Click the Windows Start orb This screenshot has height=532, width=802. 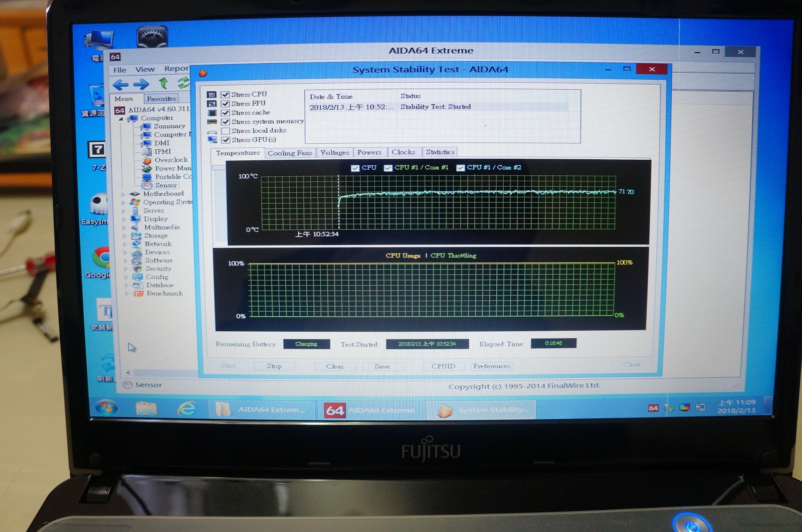[106, 407]
